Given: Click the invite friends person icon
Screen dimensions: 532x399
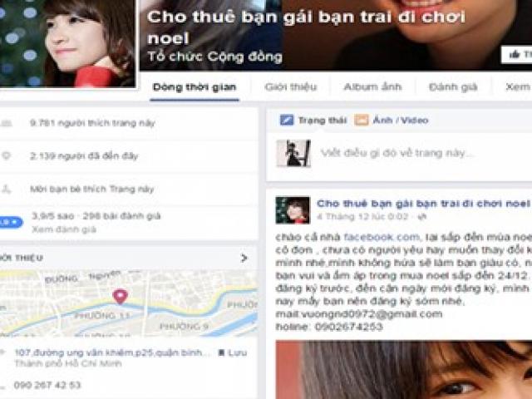Looking at the screenshot, I should (x=6, y=189).
